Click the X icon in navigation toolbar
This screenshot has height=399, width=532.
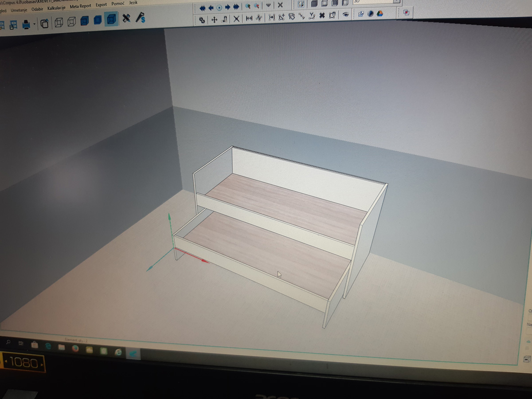click(280, 5)
